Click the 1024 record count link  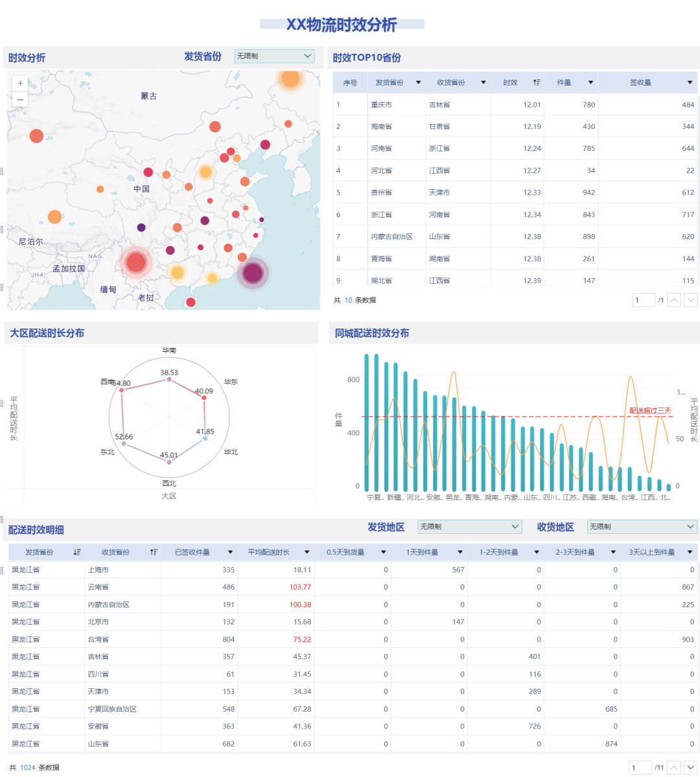pyautogui.click(x=28, y=767)
